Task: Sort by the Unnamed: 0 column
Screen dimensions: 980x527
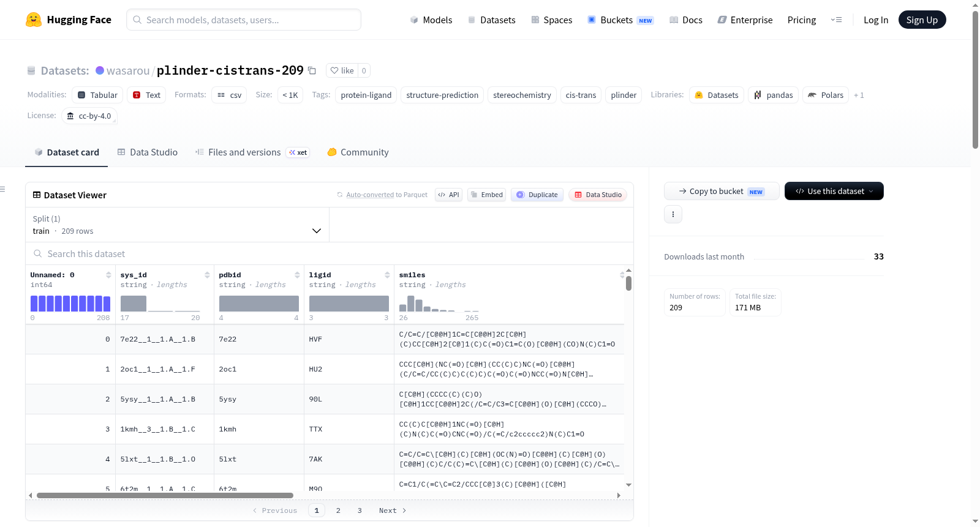Action: (108, 275)
